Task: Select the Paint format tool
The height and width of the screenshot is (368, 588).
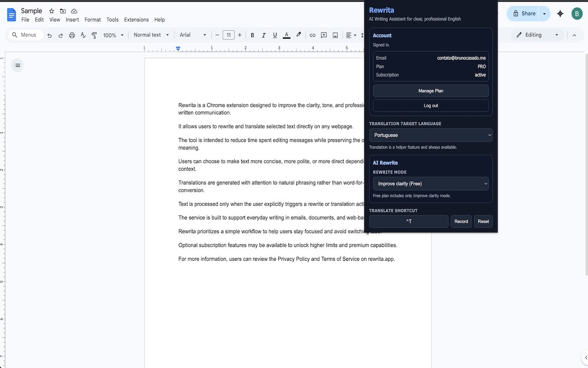Action: 94,35
